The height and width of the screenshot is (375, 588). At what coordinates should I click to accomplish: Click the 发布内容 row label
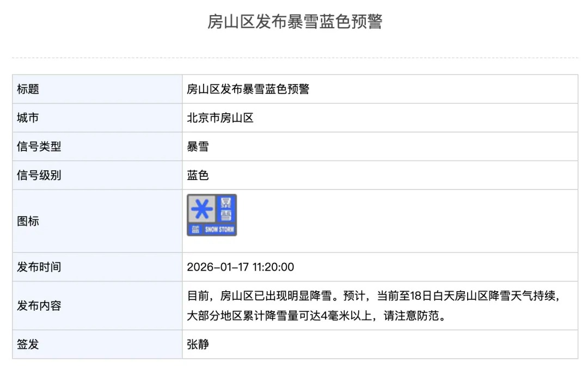(x=39, y=306)
